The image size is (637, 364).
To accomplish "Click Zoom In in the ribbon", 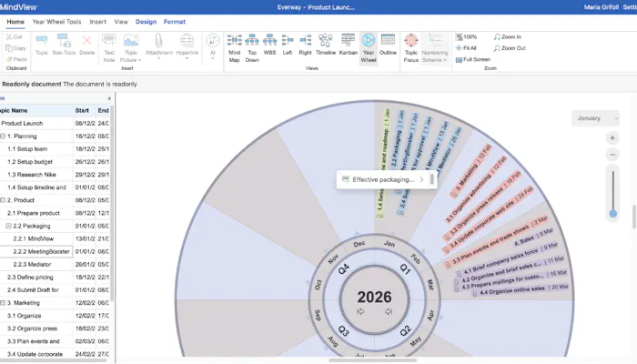I will 508,37.
